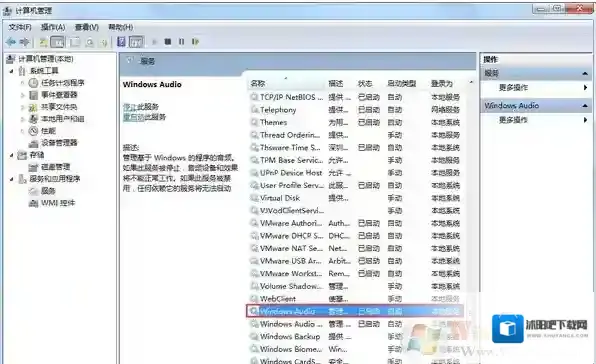Expand the 共享文件夹 node arrow
596x364 pixels.
pyautogui.click(x=22, y=107)
